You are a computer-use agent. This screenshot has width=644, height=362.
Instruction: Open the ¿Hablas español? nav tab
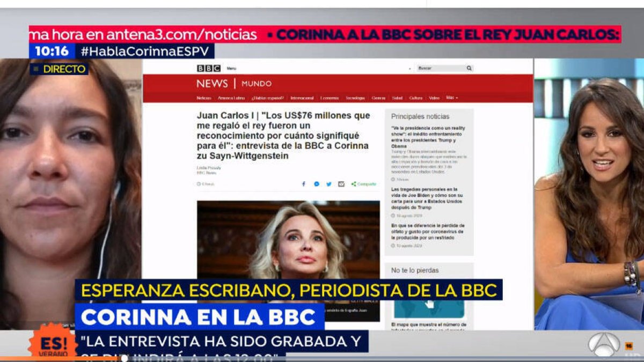[267, 98]
